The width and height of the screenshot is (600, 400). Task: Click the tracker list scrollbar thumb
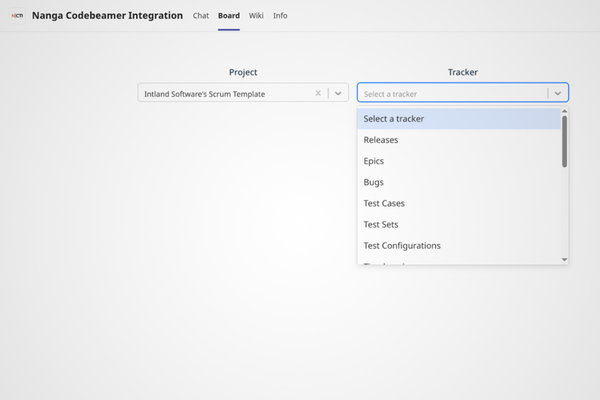564,142
